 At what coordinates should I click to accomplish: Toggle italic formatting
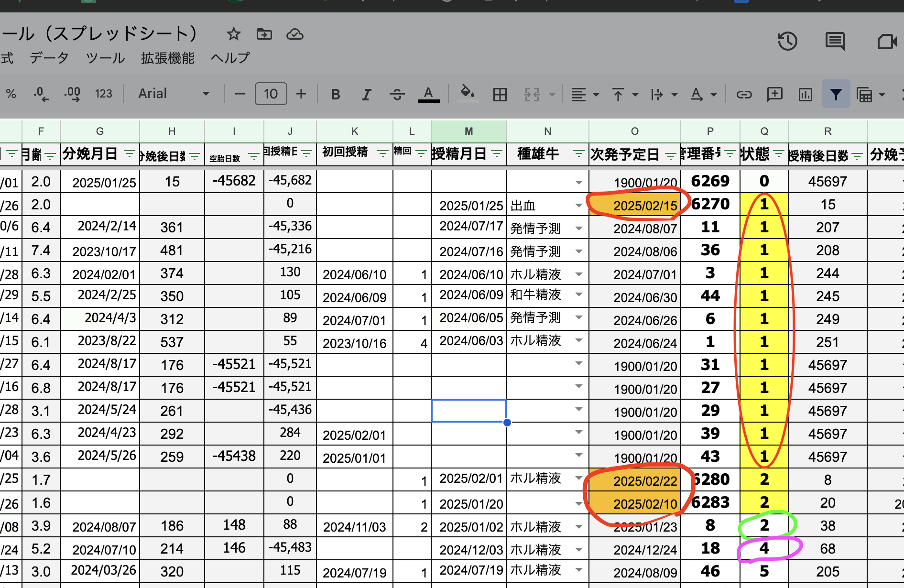(366, 94)
